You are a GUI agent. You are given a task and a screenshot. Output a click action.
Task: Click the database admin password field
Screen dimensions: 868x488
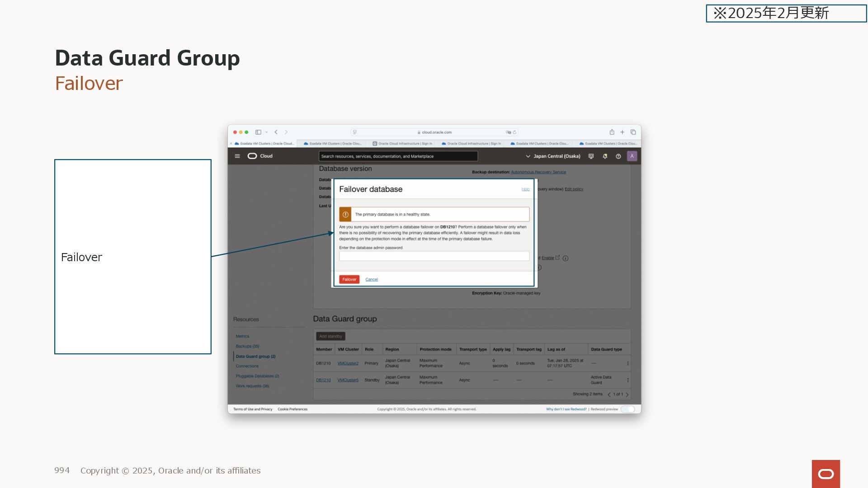(434, 256)
